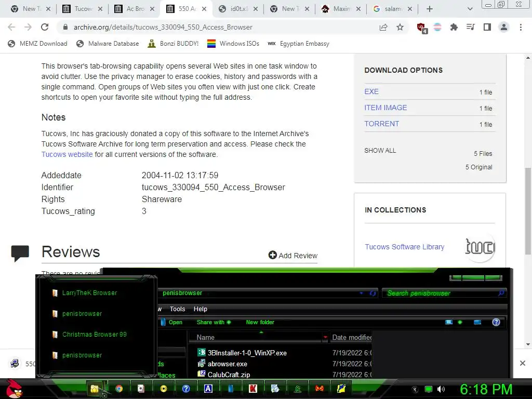The height and width of the screenshot is (399, 532).
Task: Open the uBlock Origin extension icon
Action: (422, 28)
